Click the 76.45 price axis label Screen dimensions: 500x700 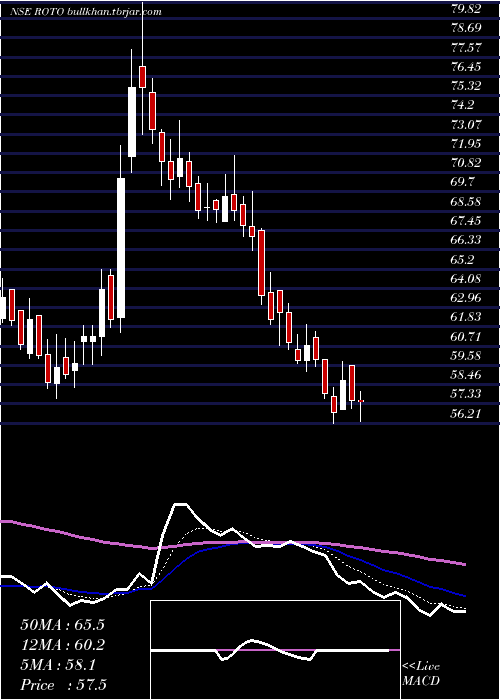coord(467,67)
